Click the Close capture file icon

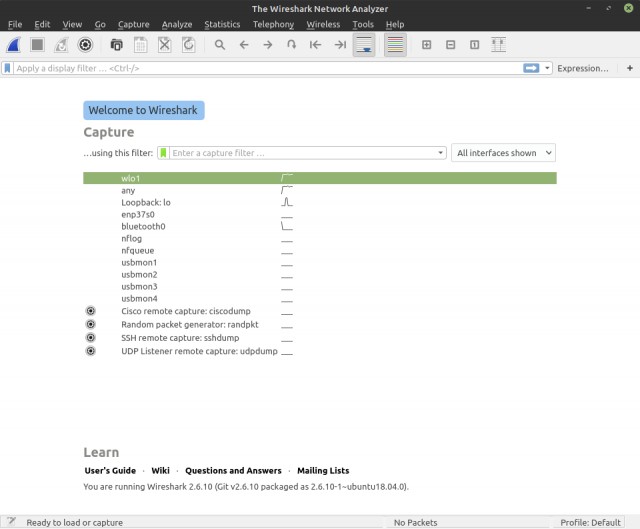[164, 45]
